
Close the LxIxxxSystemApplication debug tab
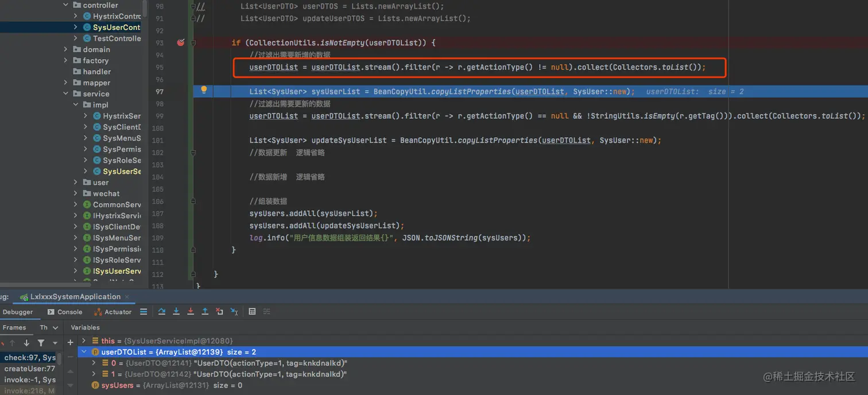tap(127, 297)
